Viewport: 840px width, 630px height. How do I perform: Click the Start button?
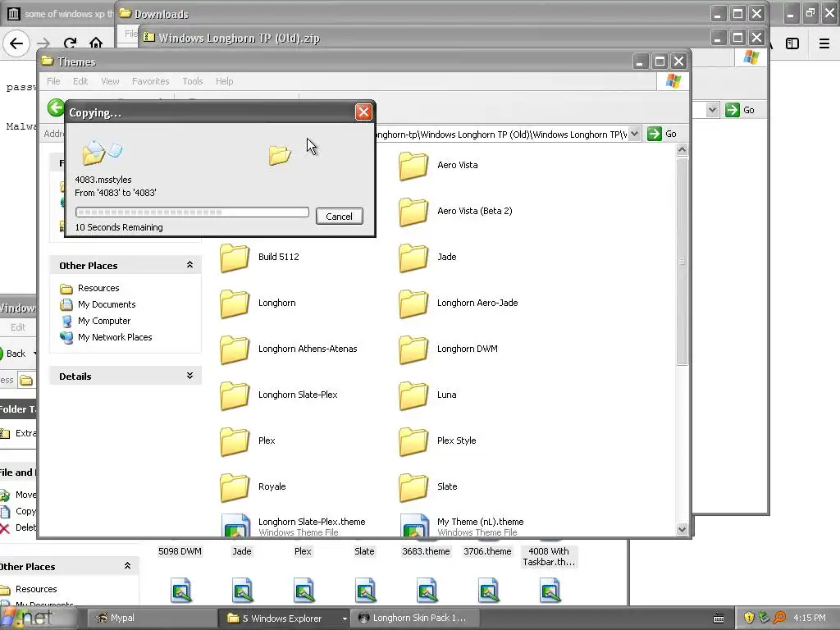39,619
